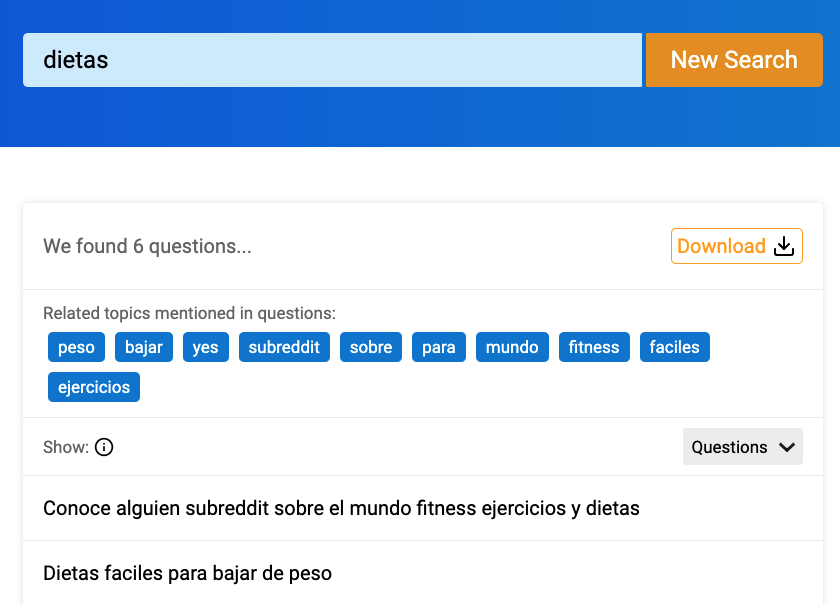840x605 pixels.
Task: Choose the yes topic tag
Action: point(206,347)
